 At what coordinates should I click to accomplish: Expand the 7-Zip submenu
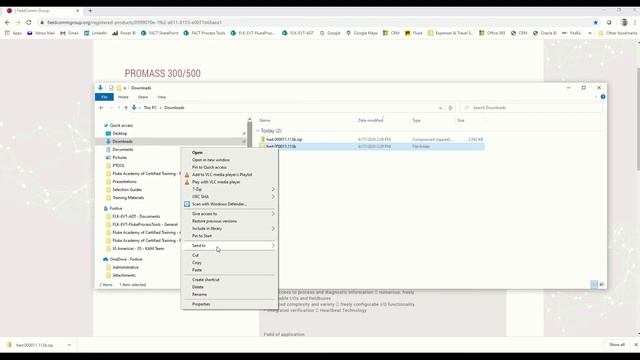(x=229, y=189)
